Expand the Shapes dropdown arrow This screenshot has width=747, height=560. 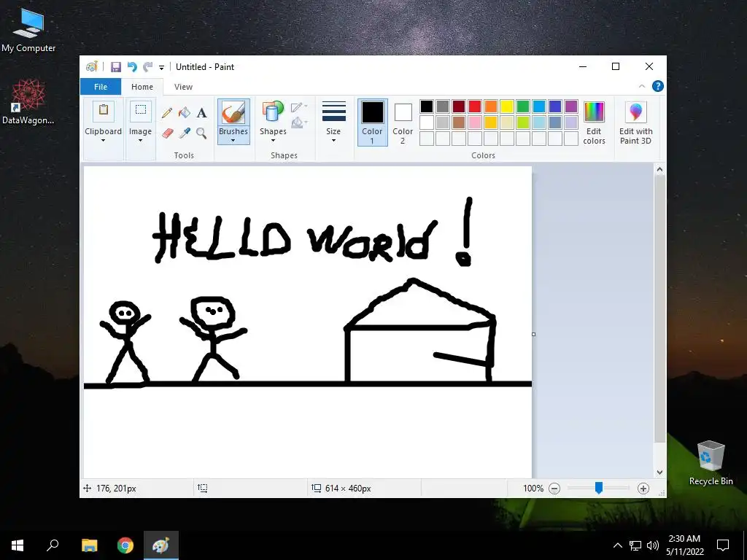(273, 141)
